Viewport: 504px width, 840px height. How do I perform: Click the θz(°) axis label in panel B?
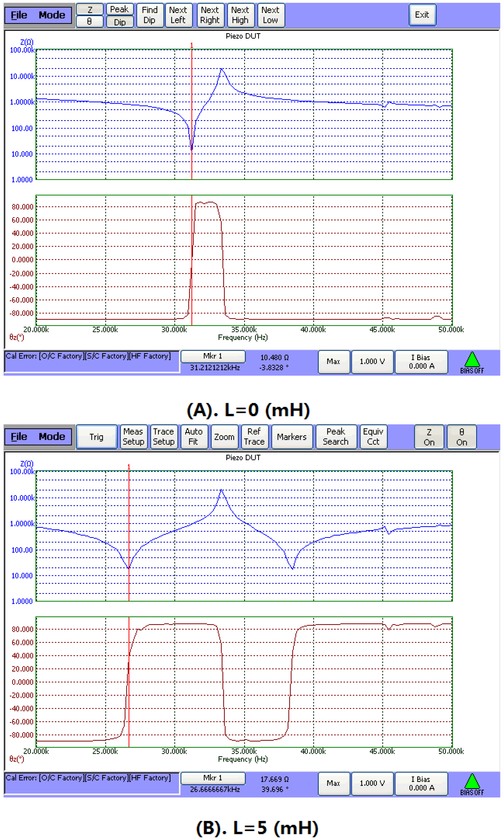(17, 759)
